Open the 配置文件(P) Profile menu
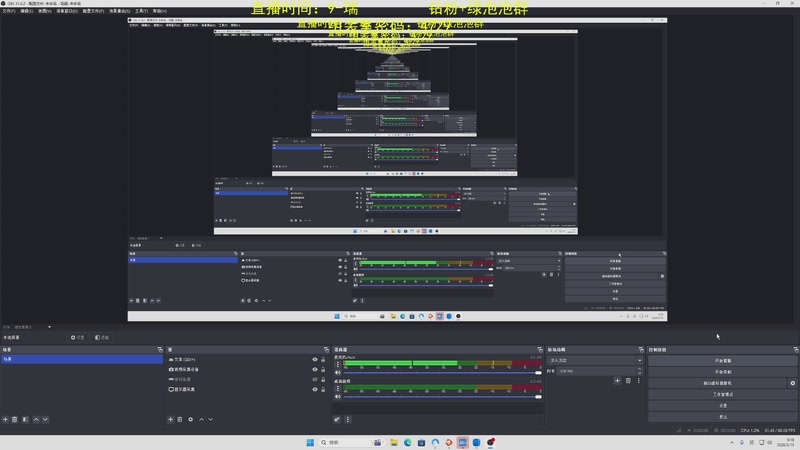This screenshot has width=800, height=450. (93, 11)
